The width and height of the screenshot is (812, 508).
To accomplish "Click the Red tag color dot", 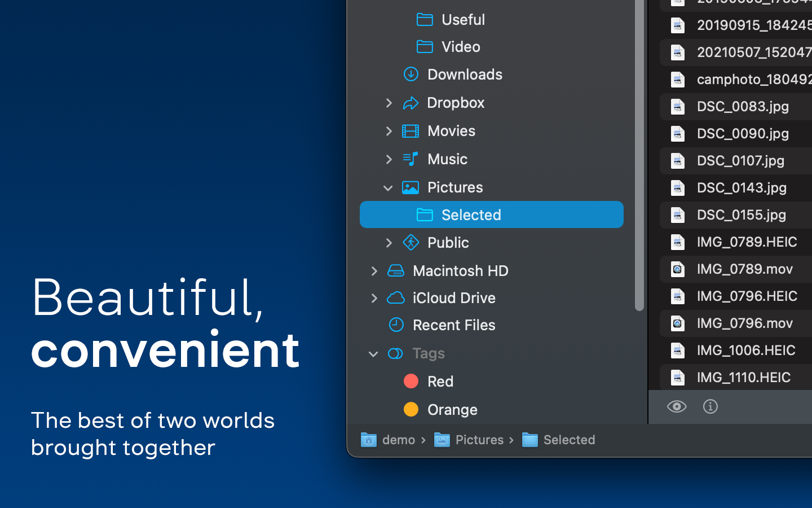I will (411, 381).
